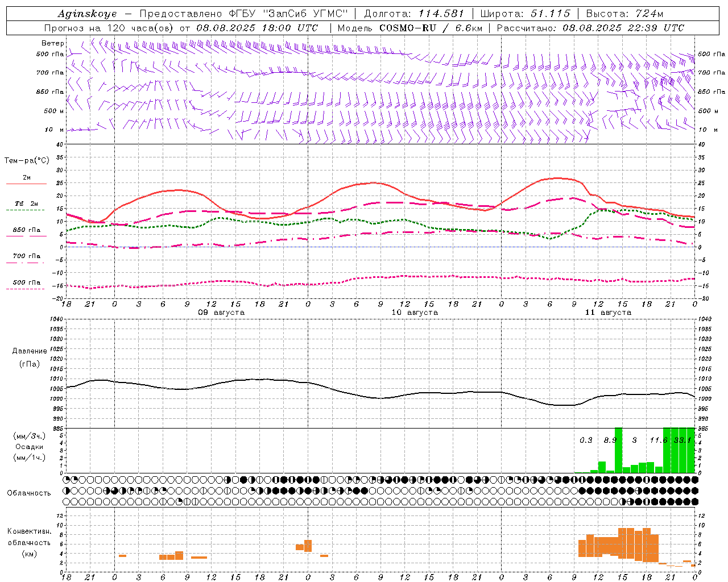The width and height of the screenshot is (728, 582).
Task: Select the Модель COSMO-RU / 6.6км label
Action: click(409, 28)
